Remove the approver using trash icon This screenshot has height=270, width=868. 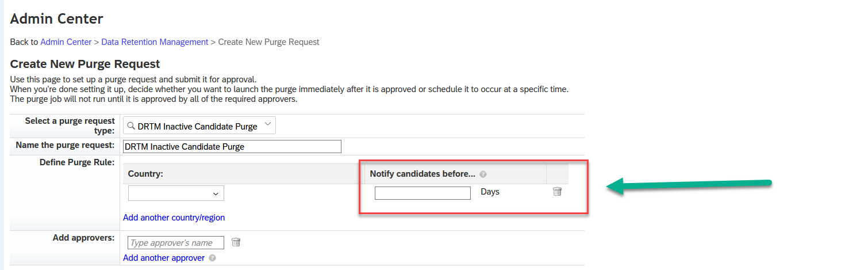(236, 242)
